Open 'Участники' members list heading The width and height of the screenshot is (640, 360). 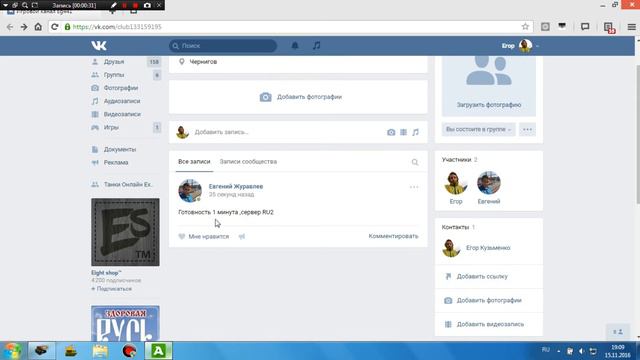click(456, 160)
